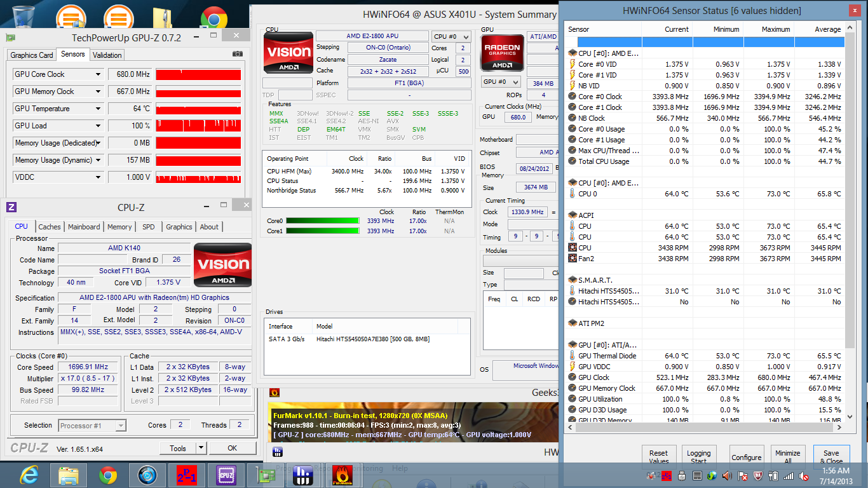
Task: Click the Save & Close button
Action: tap(831, 457)
